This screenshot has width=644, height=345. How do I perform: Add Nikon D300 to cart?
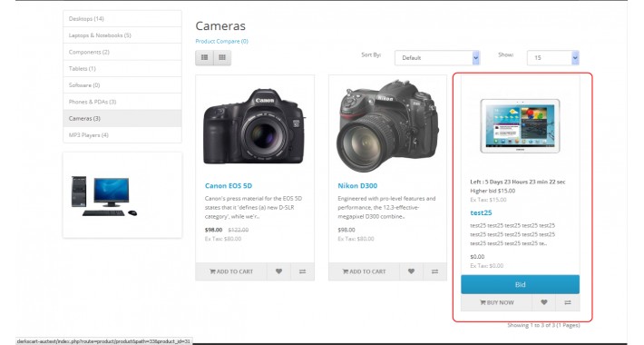point(364,271)
